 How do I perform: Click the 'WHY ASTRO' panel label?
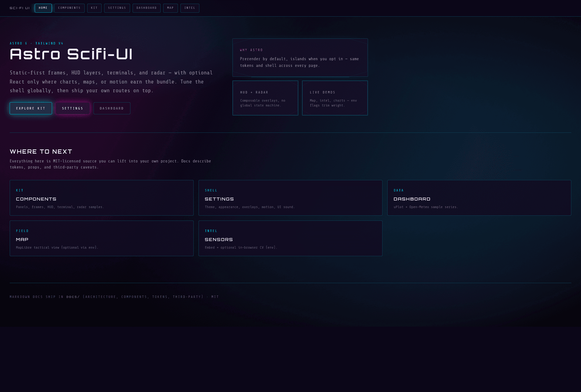251,50
